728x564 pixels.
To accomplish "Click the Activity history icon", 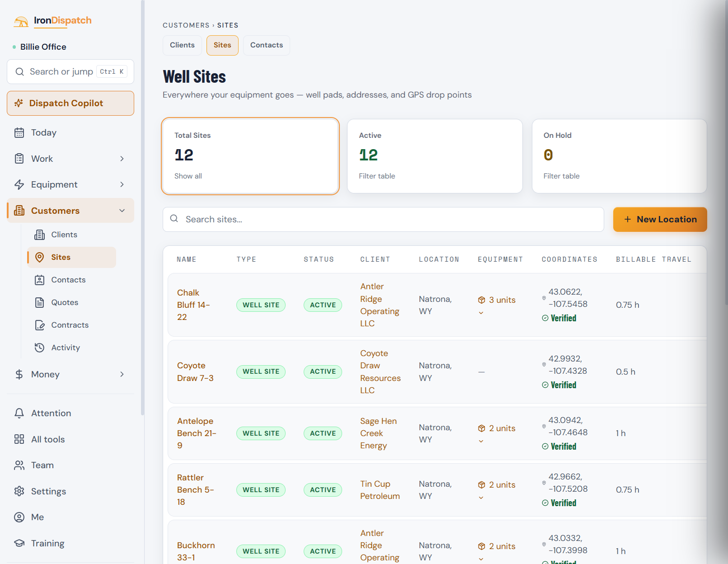I will 40,348.
